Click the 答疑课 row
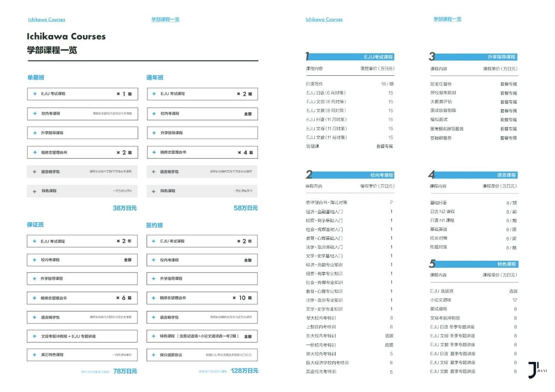 click(x=350, y=146)
